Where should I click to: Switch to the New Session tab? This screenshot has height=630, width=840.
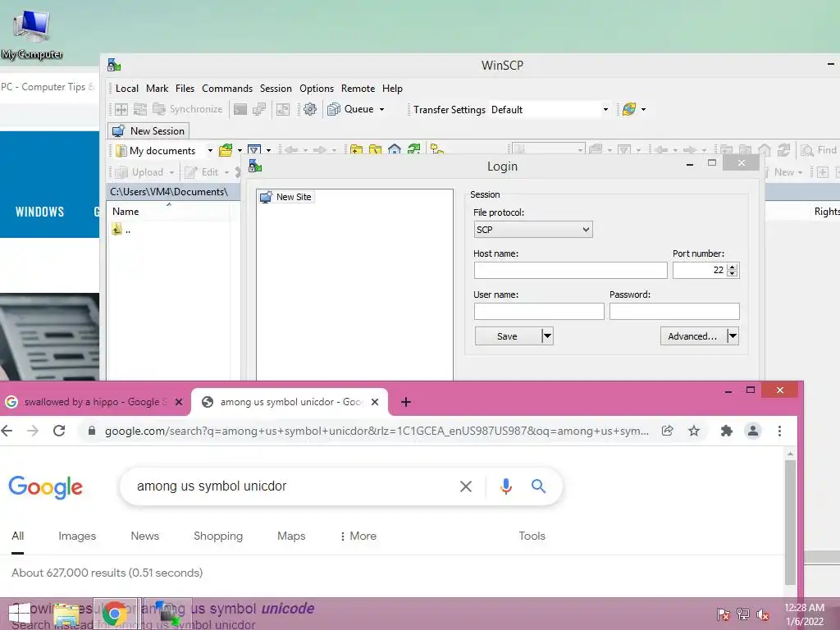tap(148, 130)
